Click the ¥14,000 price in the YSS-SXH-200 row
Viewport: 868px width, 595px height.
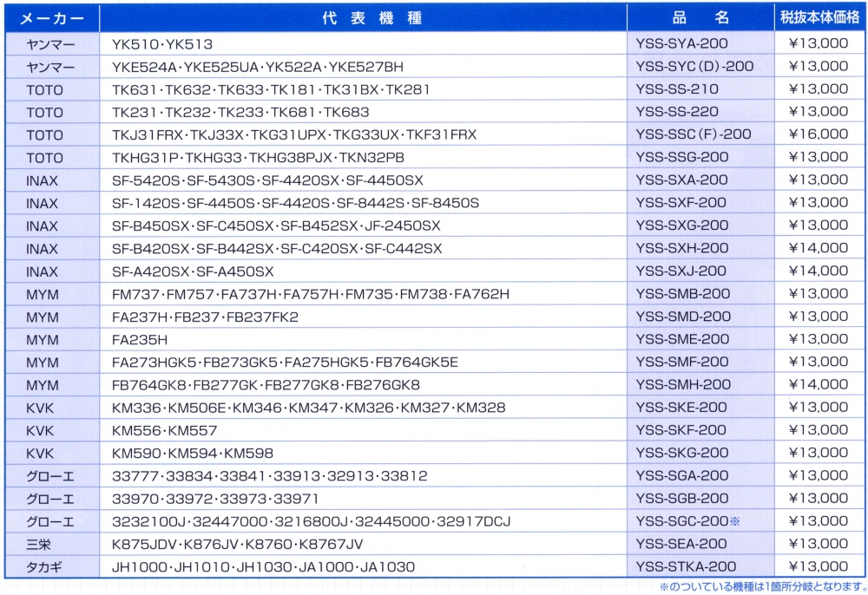819,248
